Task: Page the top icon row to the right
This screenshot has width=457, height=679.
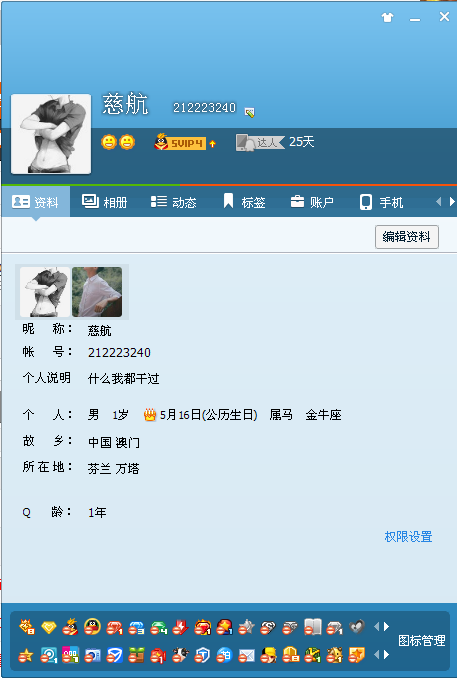Action: tap(386, 626)
